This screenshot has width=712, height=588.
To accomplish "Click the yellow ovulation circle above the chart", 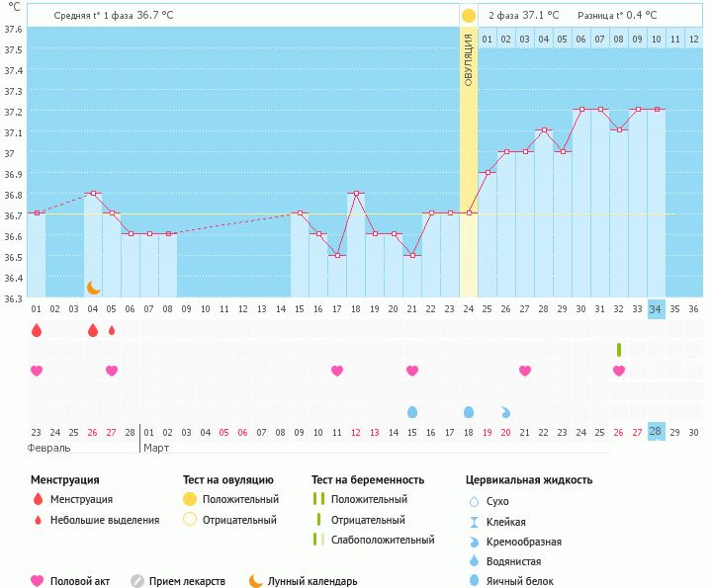I will click(469, 16).
